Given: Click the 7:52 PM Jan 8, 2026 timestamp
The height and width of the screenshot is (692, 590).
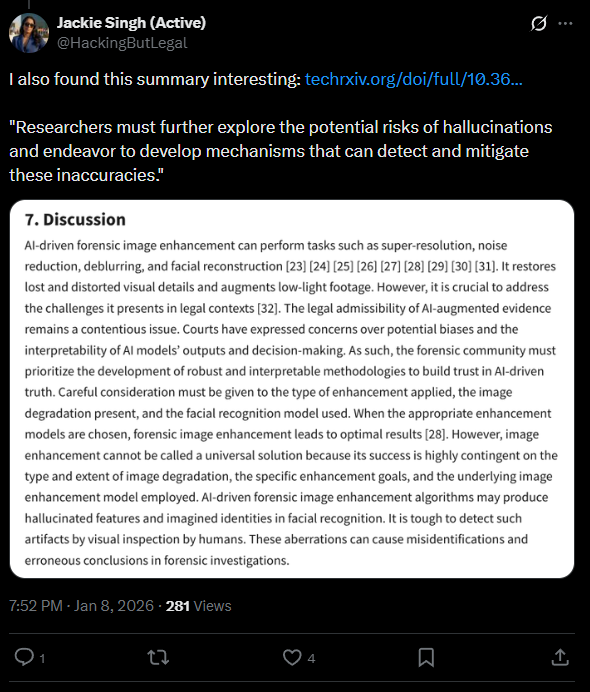Looking at the screenshot, I should (x=81, y=606).
